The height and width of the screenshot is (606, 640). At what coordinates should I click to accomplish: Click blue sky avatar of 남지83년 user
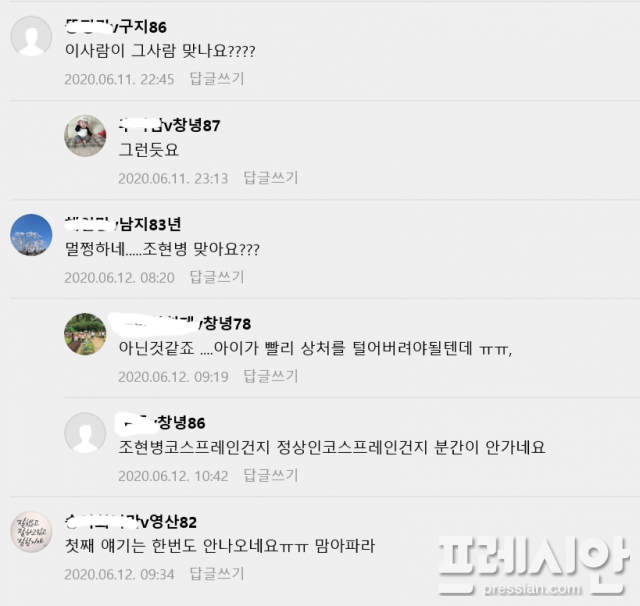point(31,235)
